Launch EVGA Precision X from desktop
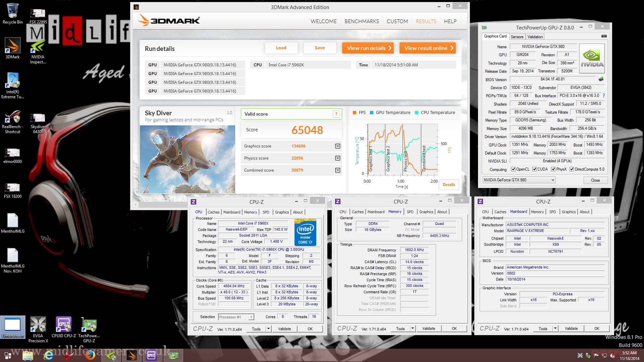Image resolution: width=644 pixels, height=362 pixels. 38,329
